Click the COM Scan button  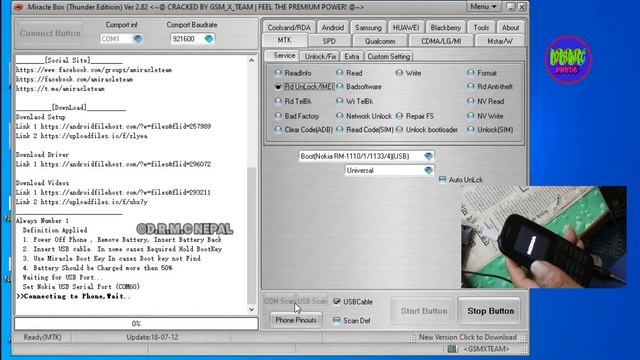(x=279, y=301)
